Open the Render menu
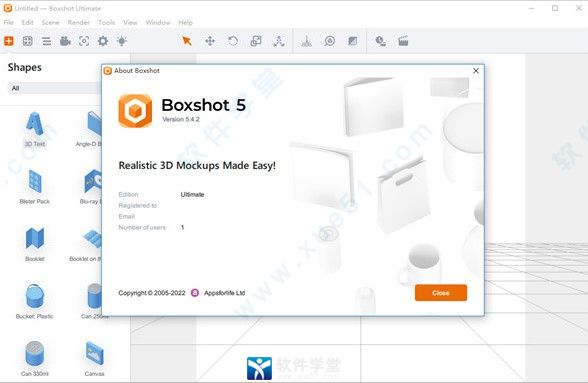This screenshot has width=588, height=383. click(79, 23)
